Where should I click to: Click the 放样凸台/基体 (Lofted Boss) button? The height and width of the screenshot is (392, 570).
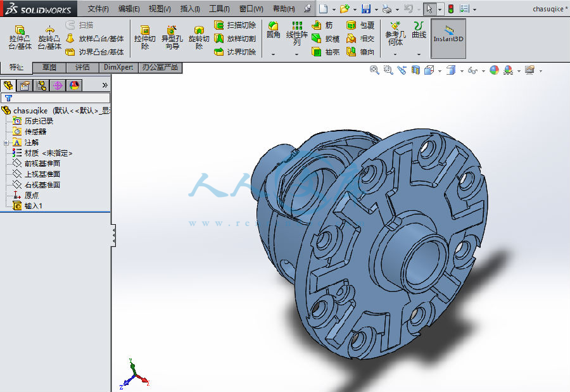tap(95, 38)
